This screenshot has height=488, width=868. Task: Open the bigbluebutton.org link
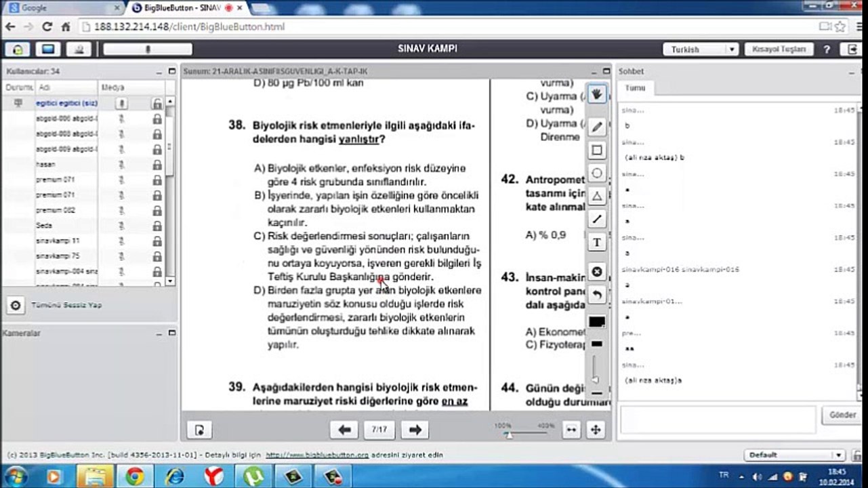317,455
